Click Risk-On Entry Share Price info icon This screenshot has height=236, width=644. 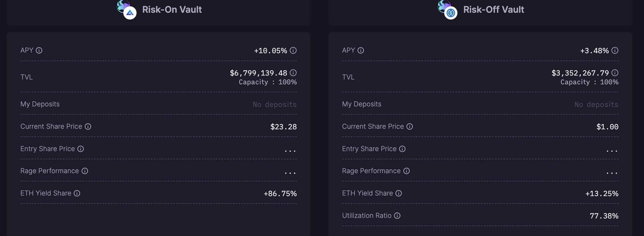(x=81, y=149)
